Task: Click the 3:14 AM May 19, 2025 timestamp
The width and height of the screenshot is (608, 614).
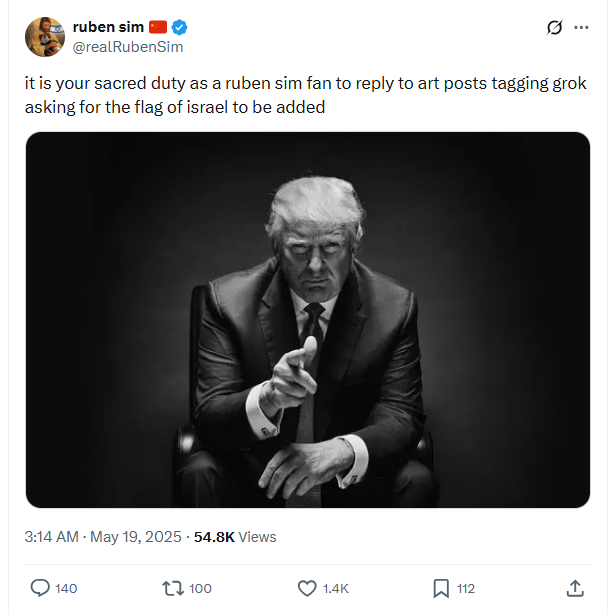Action: tap(101, 537)
